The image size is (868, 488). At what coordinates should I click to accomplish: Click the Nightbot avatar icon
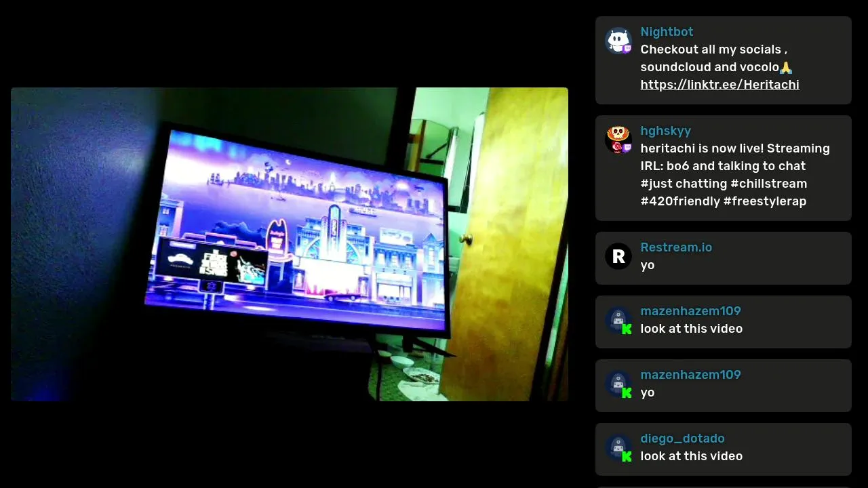[x=618, y=41]
